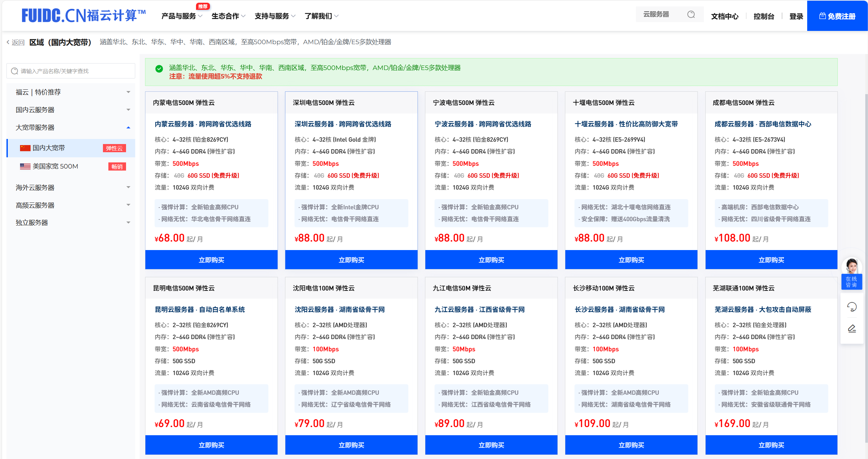Click the China flag icon in sidebar

coord(25,148)
